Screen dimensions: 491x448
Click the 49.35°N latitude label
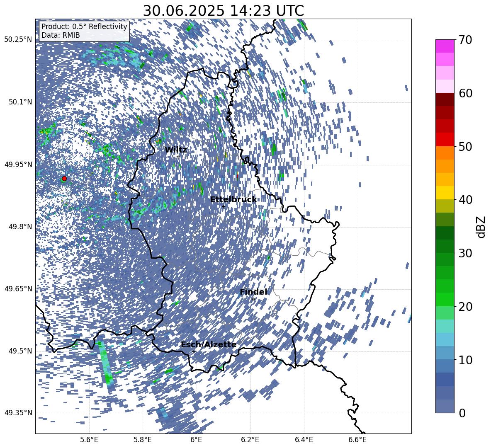(19, 413)
